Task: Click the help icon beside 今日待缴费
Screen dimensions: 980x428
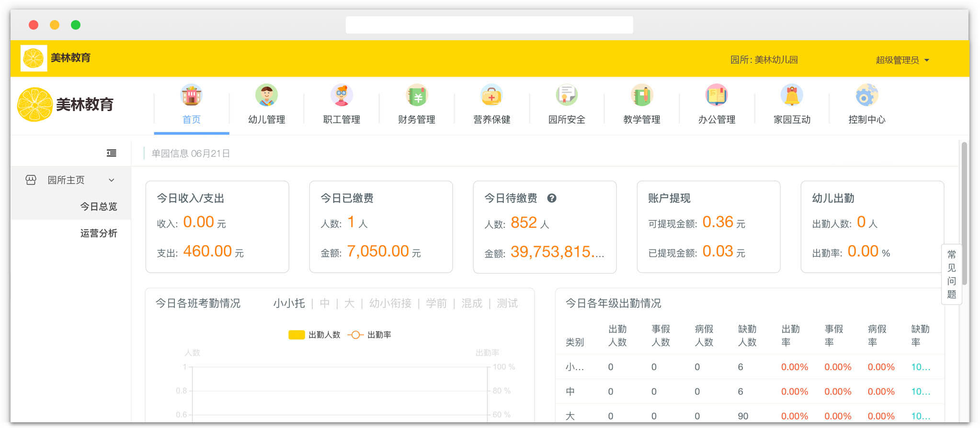Action: pos(552,198)
